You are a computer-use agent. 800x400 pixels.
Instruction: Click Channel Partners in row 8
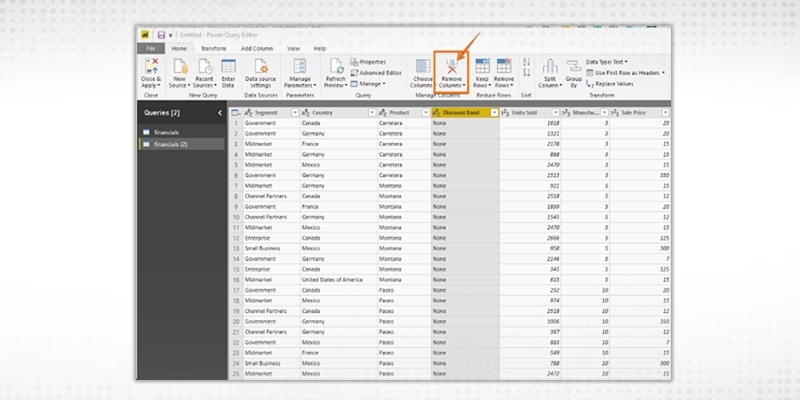tap(265, 196)
